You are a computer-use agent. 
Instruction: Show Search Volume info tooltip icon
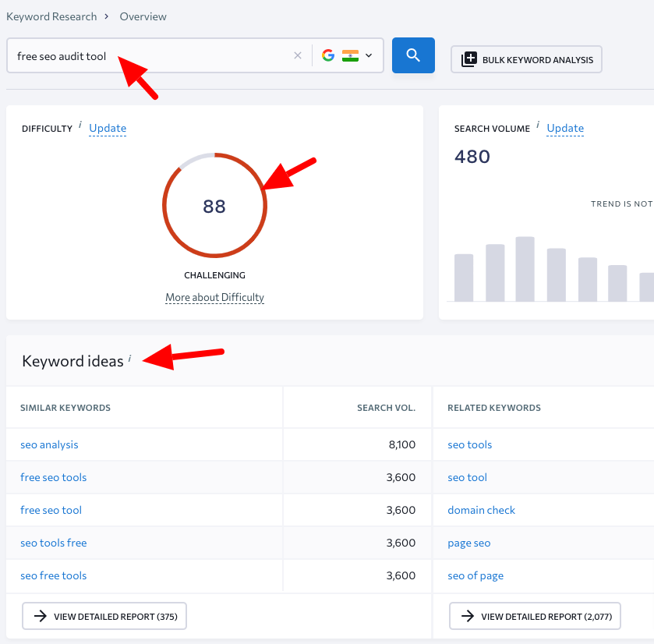tap(538, 125)
